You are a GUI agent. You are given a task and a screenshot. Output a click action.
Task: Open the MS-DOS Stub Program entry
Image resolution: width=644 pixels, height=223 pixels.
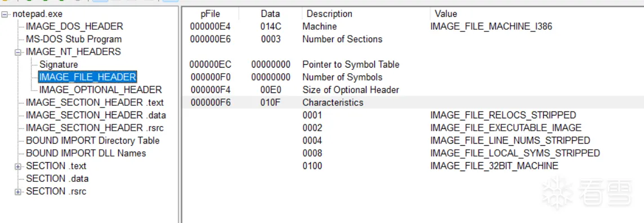(x=74, y=39)
